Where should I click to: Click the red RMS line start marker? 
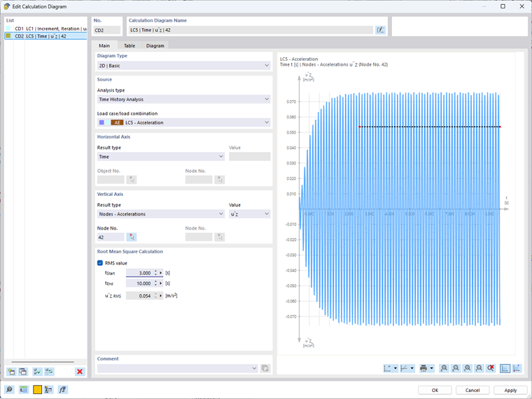pyautogui.click(x=359, y=127)
